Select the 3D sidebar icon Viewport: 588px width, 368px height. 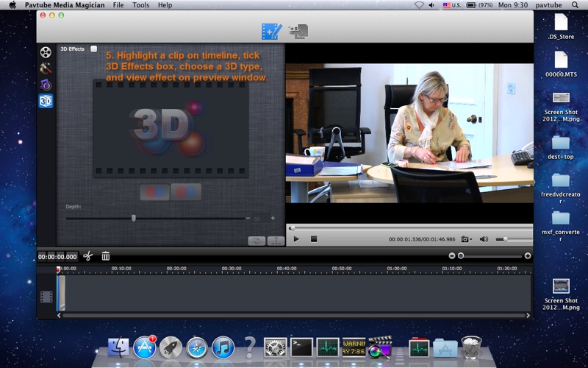pyautogui.click(x=46, y=101)
